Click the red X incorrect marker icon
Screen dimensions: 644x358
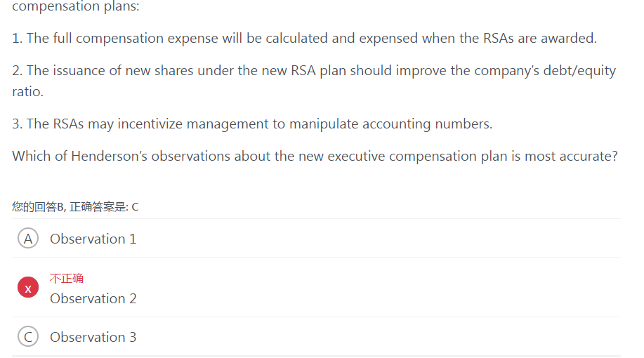tap(28, 287)
